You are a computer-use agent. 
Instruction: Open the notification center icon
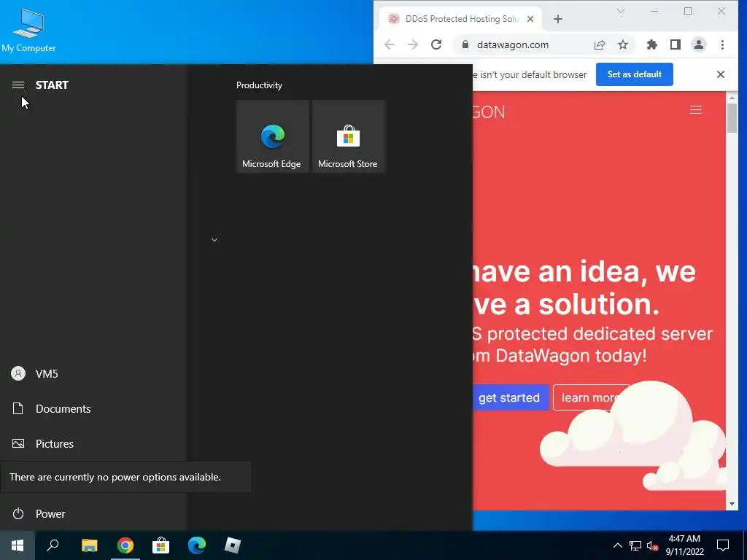(x=723, y=545)
